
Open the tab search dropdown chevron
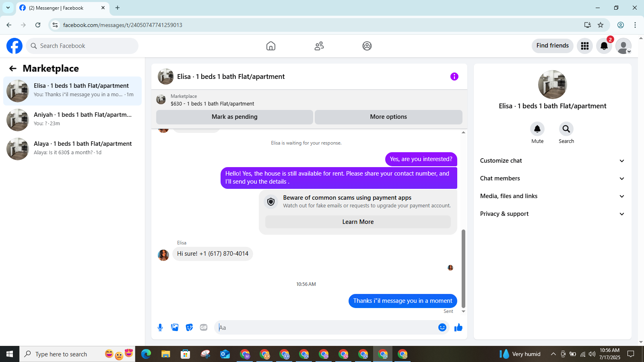8,8
